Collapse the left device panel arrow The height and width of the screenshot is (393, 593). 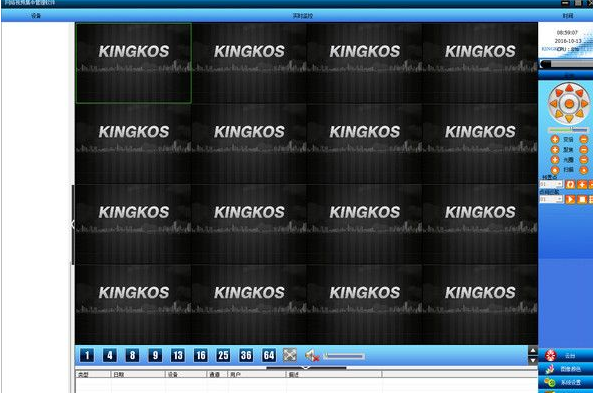[71, 224]
